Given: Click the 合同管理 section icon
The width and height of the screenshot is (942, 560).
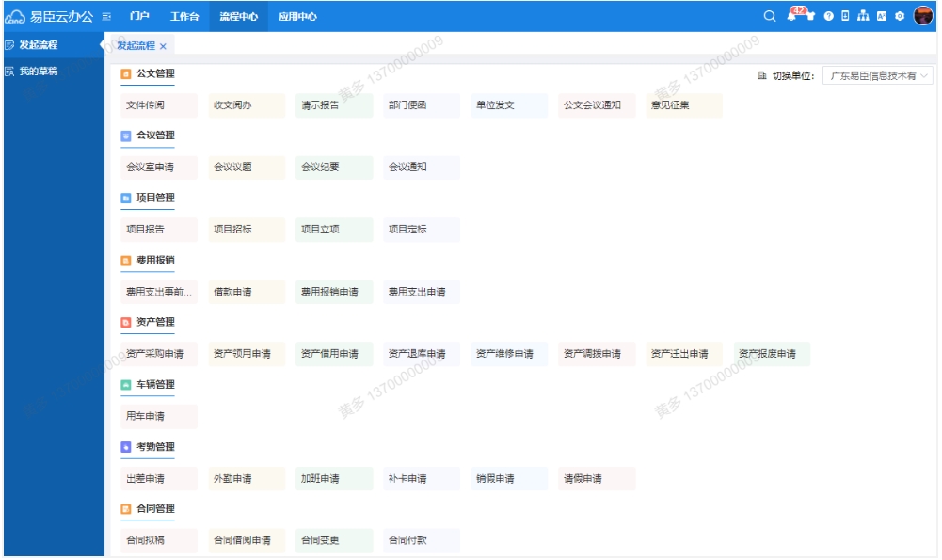Looking at the screenshot, I should (126, 509).
